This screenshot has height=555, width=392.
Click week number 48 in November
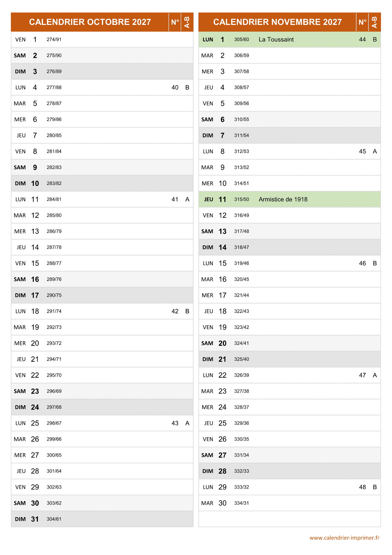[x=362, y=487]
